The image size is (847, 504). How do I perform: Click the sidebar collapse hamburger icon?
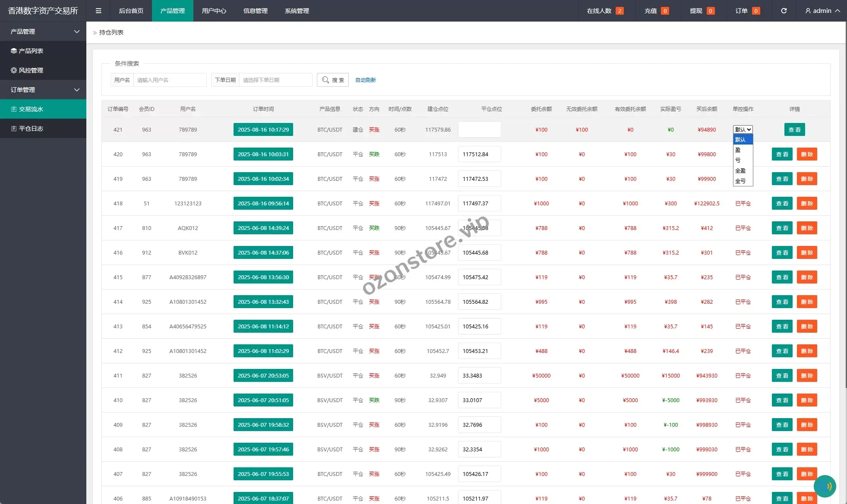tap(98, 11)
